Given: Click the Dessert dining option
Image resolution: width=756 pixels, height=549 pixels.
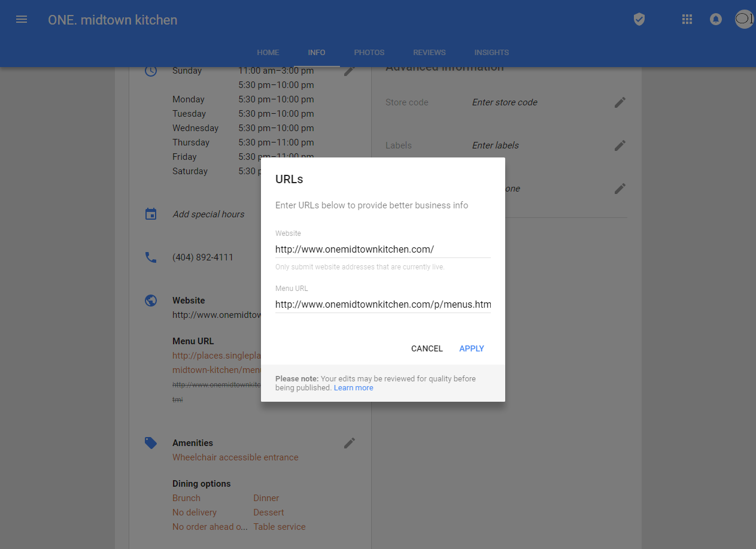Looking at the screenshot, I should (x=269, y=512).
